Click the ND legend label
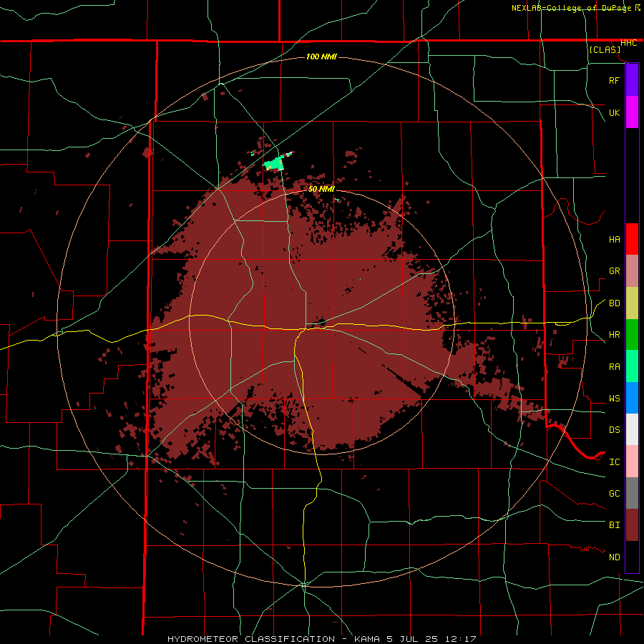Viewport: 644px width, 644px height. pyautogui.click(x=614, y=557)
